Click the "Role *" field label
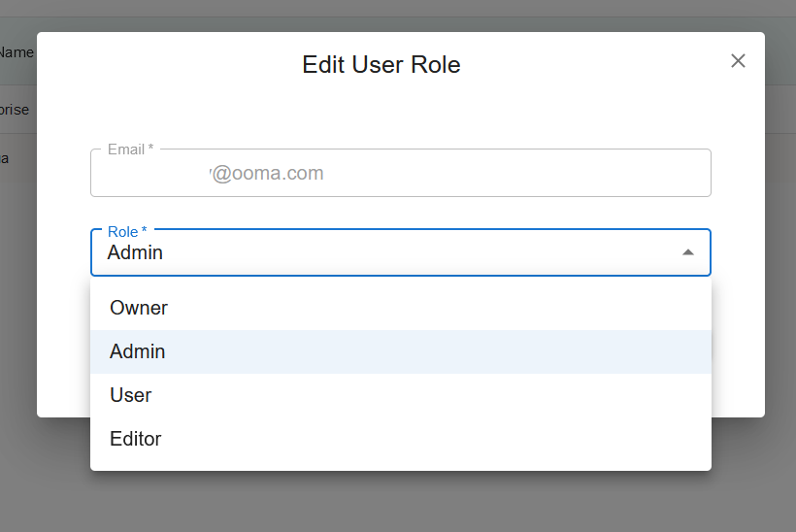The width and height of the screenshot is (796, 532). coord(127,232)
